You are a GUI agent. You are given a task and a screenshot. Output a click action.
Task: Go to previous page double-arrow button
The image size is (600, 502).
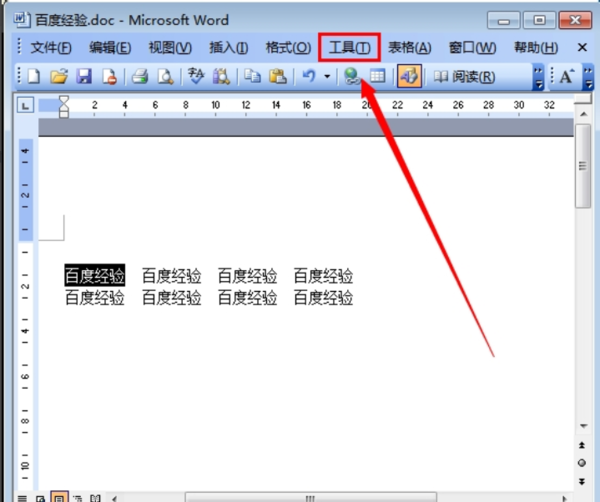click(x=582, y=445)
